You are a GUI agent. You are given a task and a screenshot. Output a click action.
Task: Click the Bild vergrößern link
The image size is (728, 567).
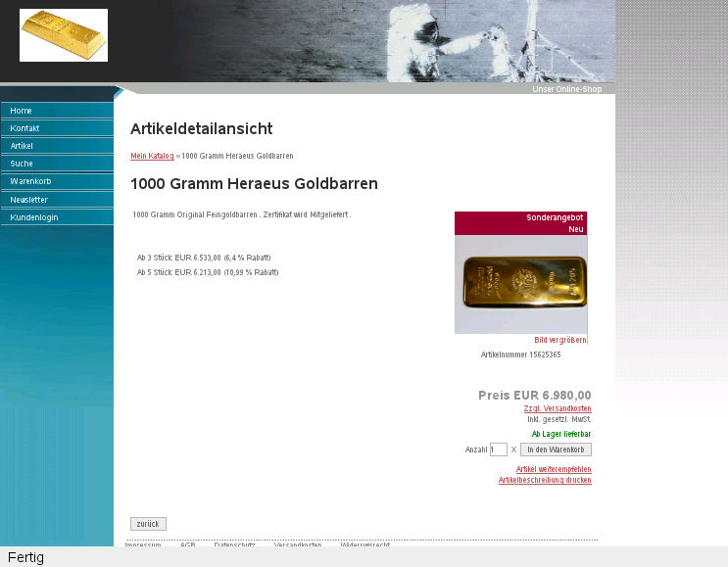(x=559, y=340)
